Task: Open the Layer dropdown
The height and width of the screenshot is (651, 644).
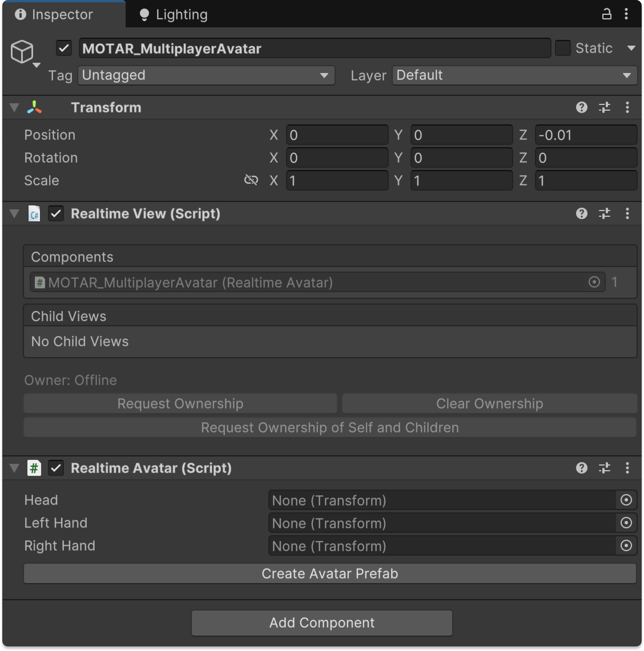Action: pos(514,75)
